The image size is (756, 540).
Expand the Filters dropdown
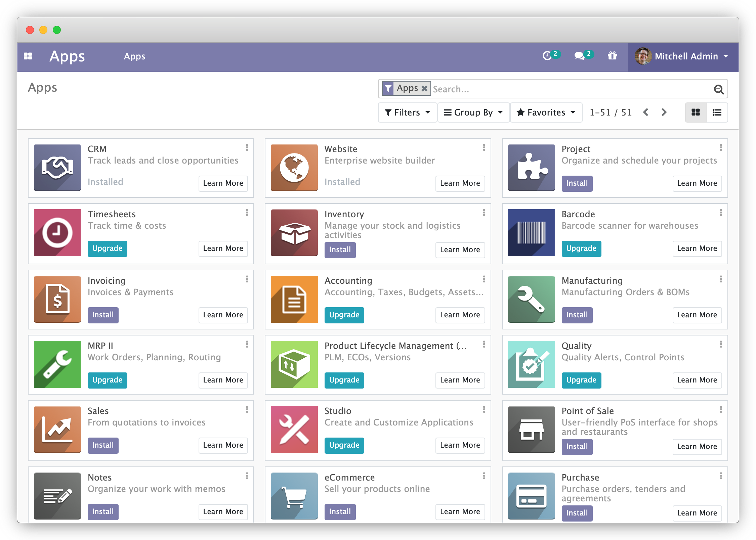[x=407, y=113]
